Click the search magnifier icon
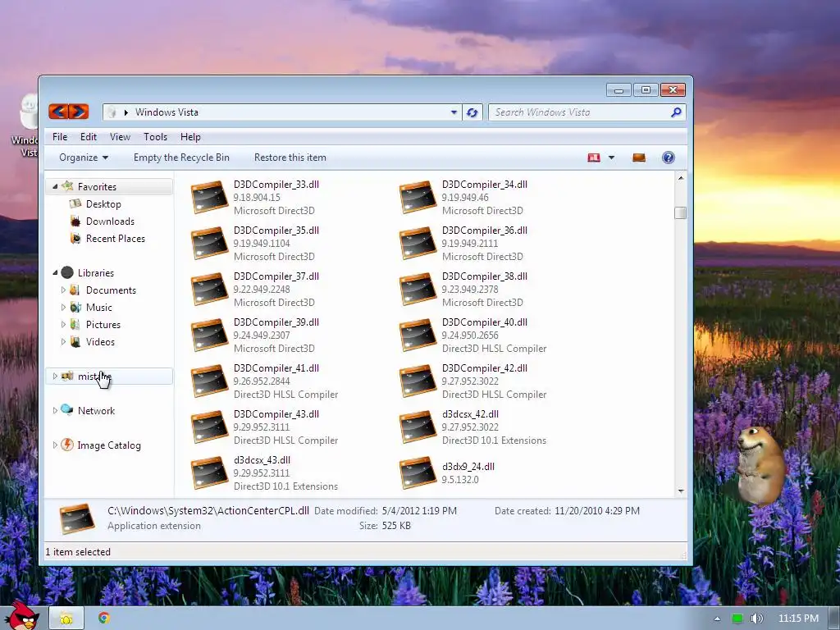 [676, 112]
